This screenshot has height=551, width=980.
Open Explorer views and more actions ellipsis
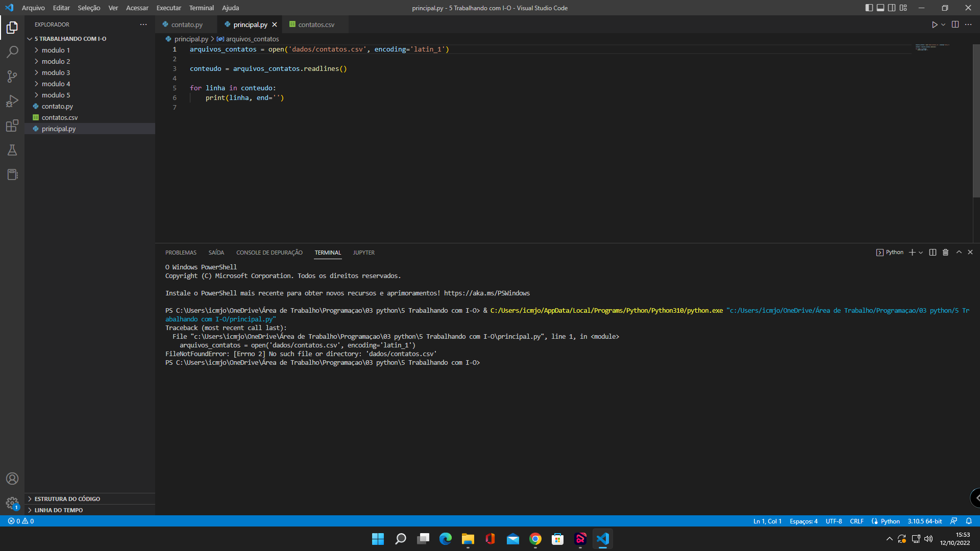[143, 24]
